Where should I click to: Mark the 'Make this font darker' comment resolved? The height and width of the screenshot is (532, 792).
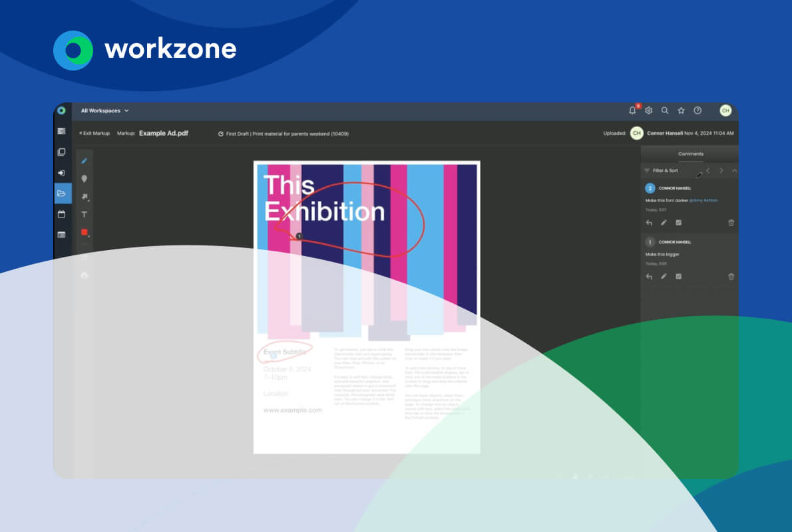click(x=678, y=222)
